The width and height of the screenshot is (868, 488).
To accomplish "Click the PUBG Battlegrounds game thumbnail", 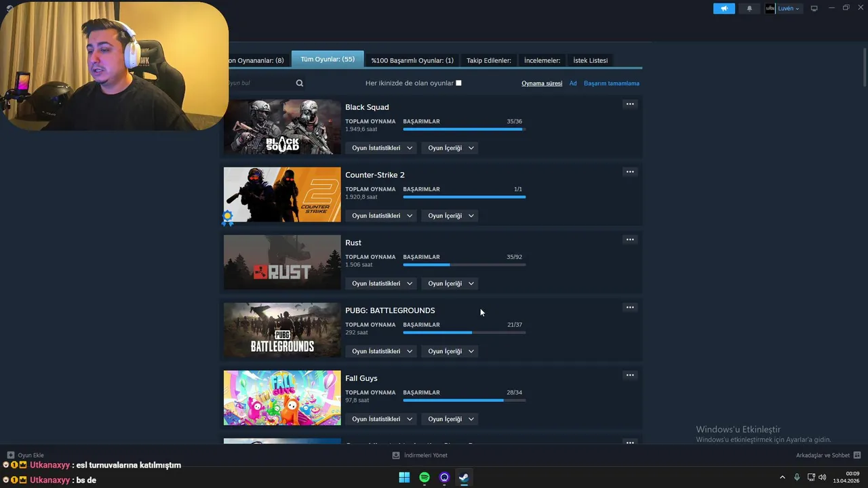I will (x=282, y=330).
